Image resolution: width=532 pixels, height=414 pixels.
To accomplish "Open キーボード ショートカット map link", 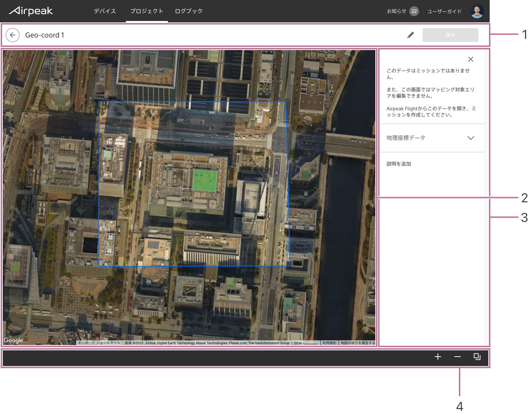I will [x=99, y=343].
